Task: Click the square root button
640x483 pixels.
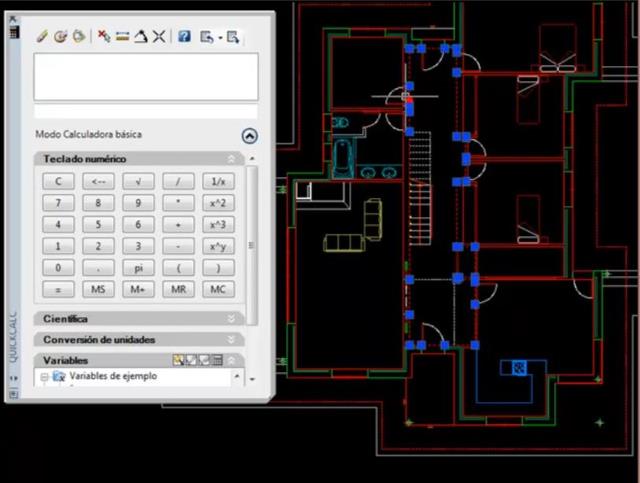Action: tap(138, 181)
